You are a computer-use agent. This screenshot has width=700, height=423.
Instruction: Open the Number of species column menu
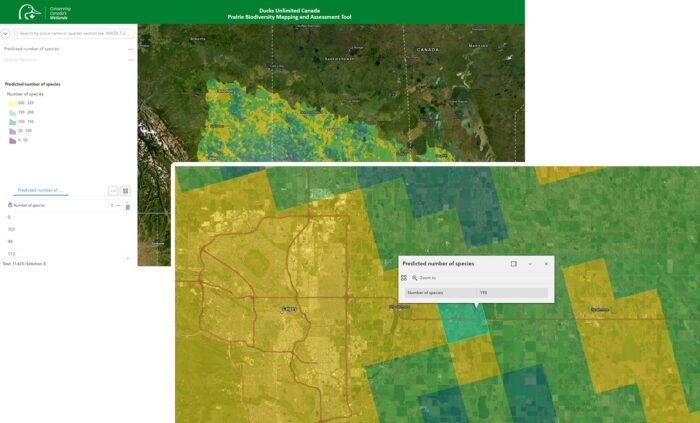[118, 205]
